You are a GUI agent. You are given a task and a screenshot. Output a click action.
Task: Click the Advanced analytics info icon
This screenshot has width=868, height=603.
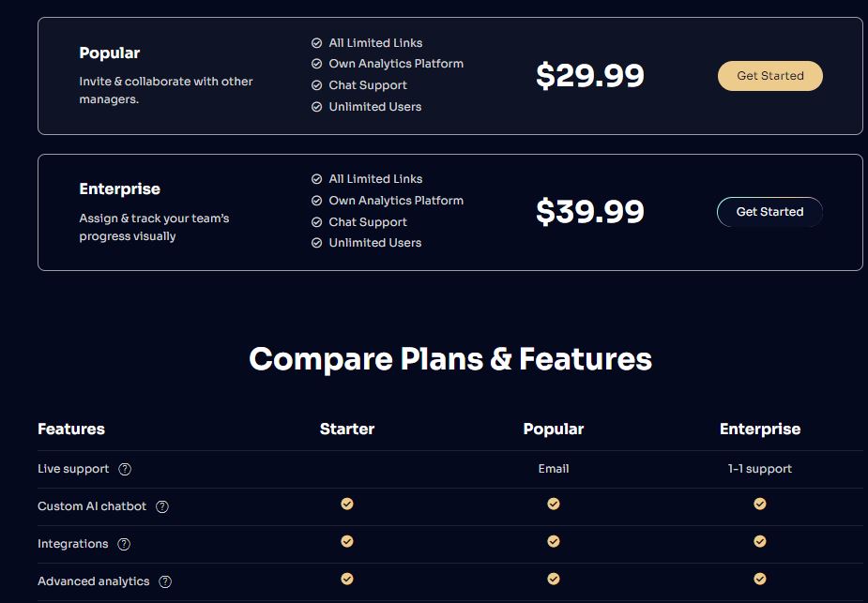click(165, 582)
